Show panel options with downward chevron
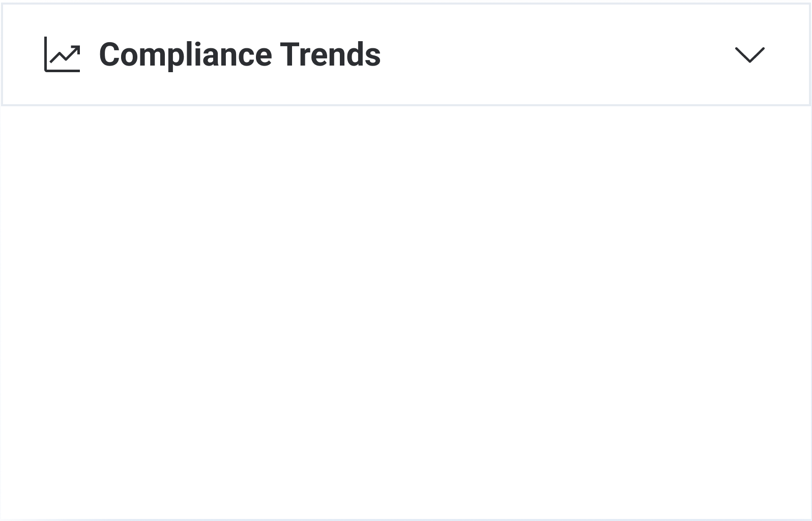 [750, 55]
